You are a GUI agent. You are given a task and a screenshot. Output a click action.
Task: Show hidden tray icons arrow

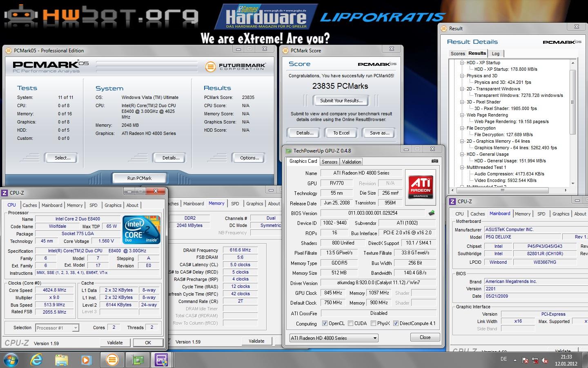515,360
